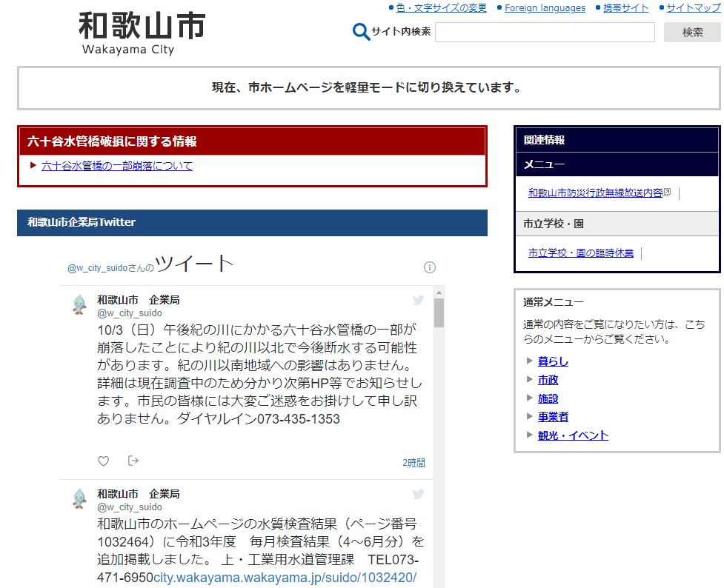
Task: Open the Foreign languages link
Action: [x=545, y=8]
